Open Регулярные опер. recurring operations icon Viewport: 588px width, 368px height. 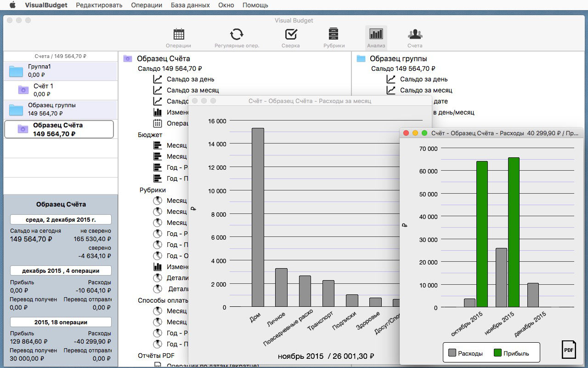(237, 34)
